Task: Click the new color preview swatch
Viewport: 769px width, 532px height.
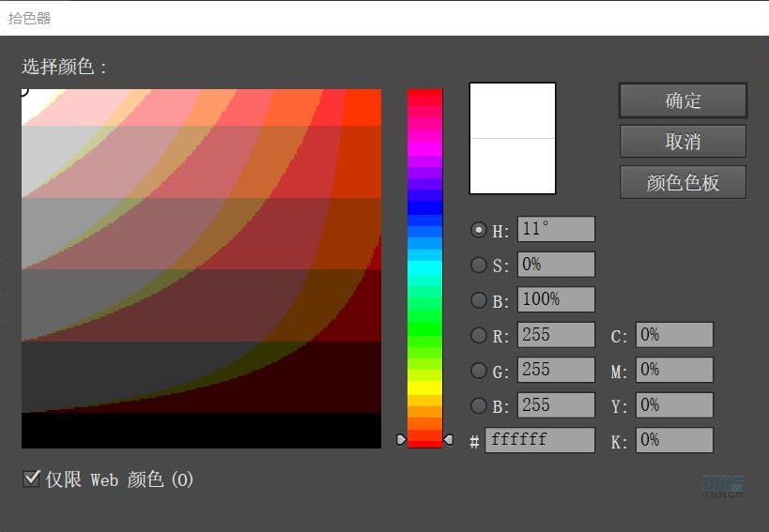Action: (x=513, y=111)
